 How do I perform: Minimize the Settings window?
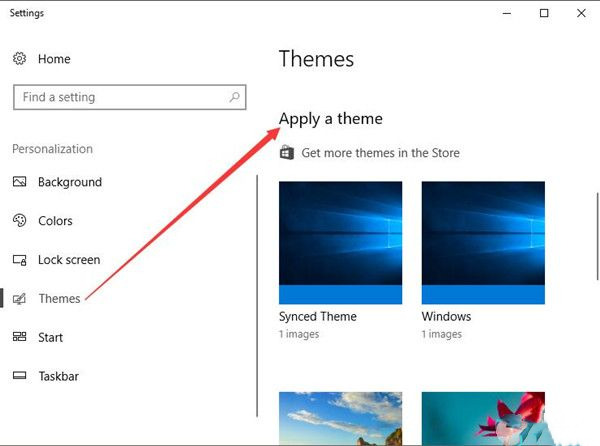[x=507, y=13]
